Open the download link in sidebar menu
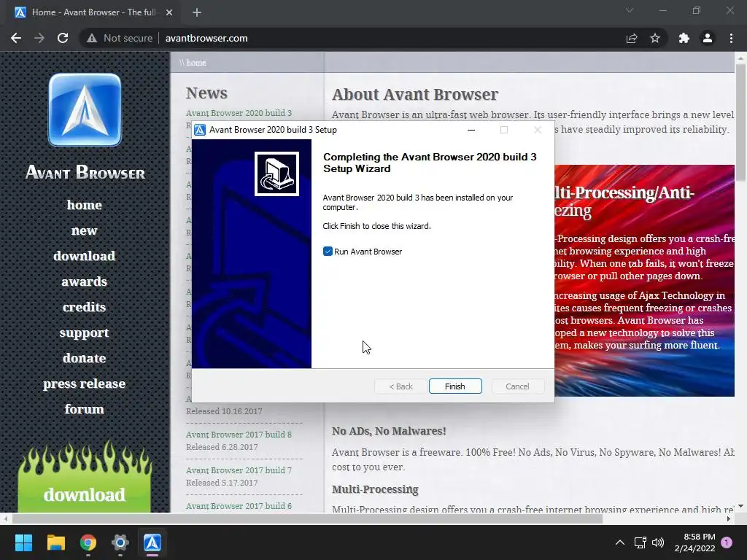The height and width of the screenshot is (560, 747). pyautogui.click(x=85, y=256)
